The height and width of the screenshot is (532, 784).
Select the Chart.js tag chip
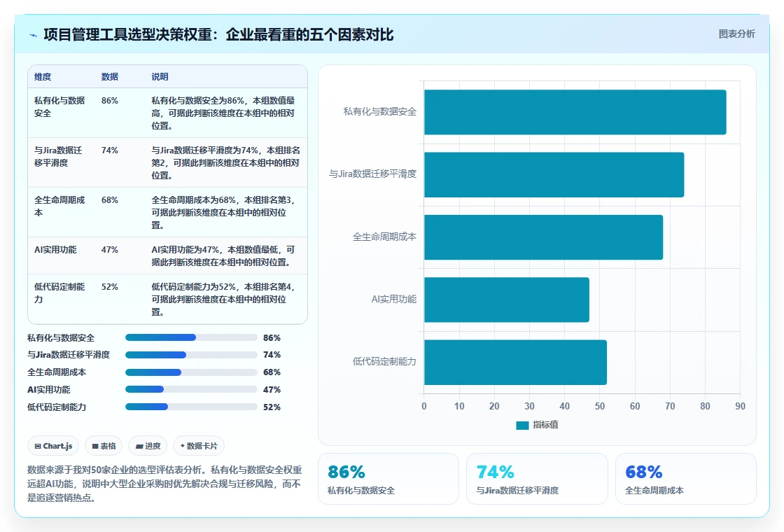(x=53, y=446)
